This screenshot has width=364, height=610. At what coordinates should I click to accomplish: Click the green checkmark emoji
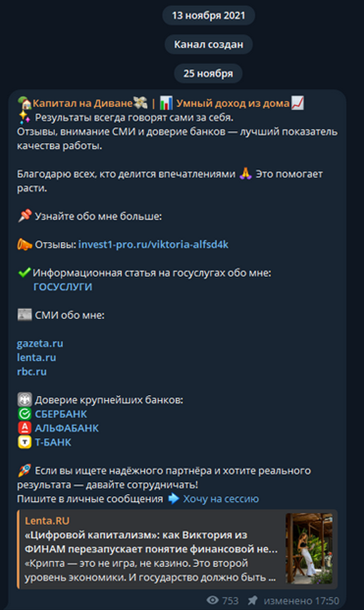tap(24, 273)
